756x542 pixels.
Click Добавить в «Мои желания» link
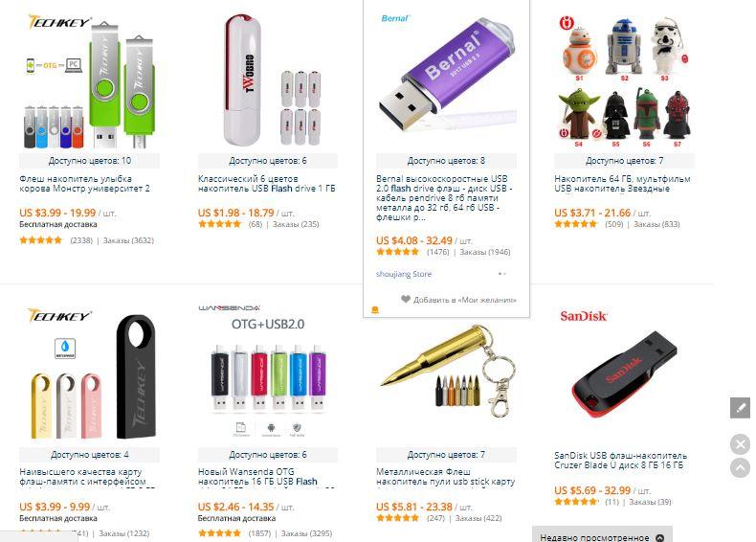[465, 300]
